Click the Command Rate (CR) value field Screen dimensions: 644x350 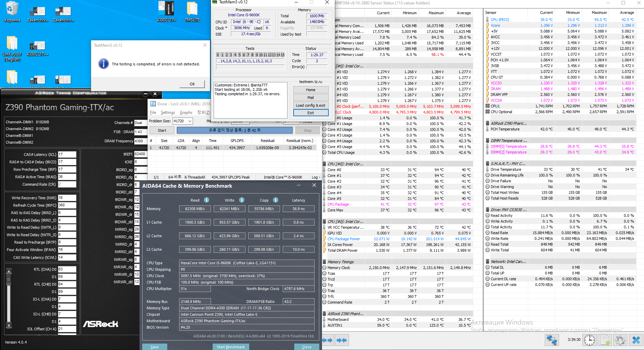67,184
